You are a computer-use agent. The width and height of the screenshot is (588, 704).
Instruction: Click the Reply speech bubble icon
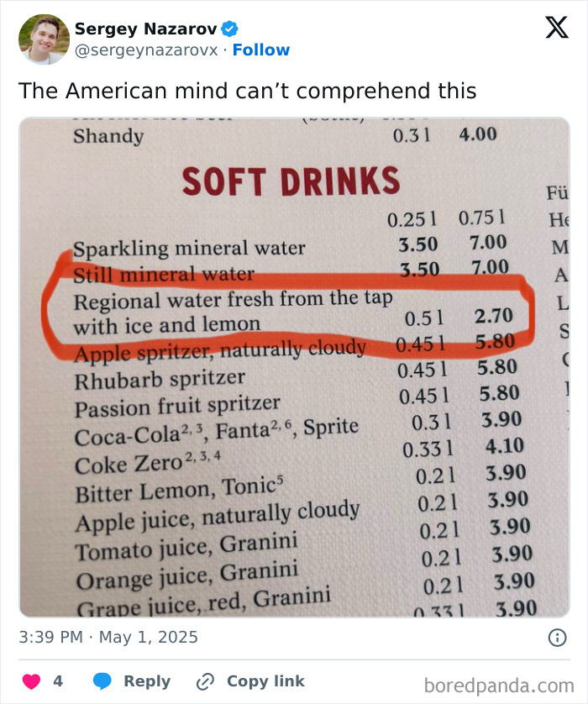tap(102, 681)
